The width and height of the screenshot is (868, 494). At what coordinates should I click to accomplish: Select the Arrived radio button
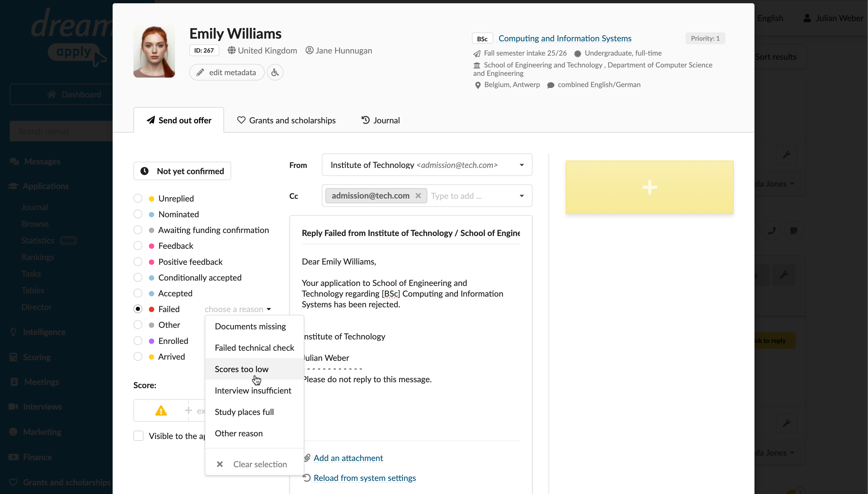click(138, 356)
